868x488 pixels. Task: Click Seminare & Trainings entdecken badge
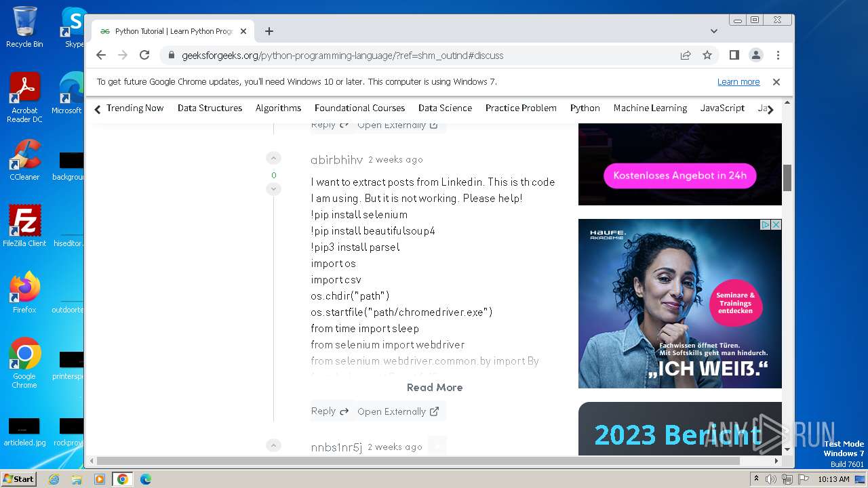735,303
